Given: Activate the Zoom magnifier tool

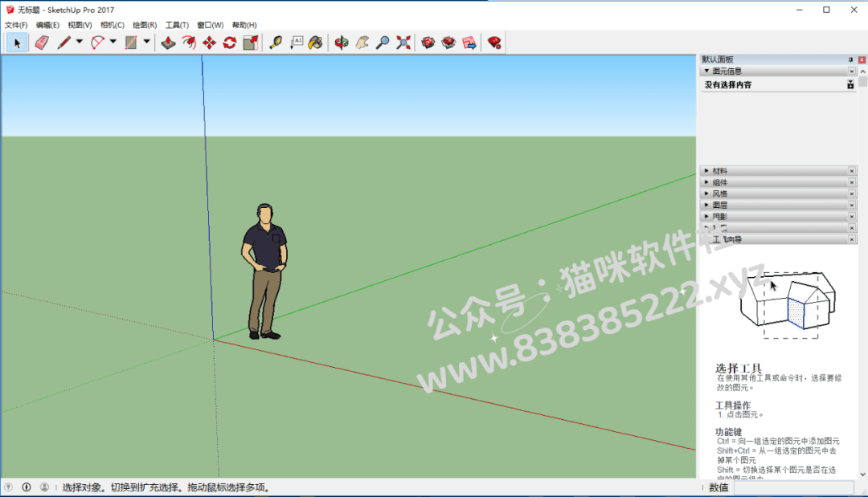Looking at the screenshot, I should (383, 43).
